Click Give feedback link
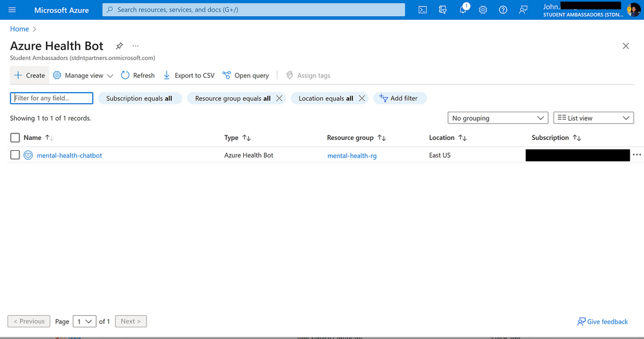The image size is (644, 339). pos(603,322)
